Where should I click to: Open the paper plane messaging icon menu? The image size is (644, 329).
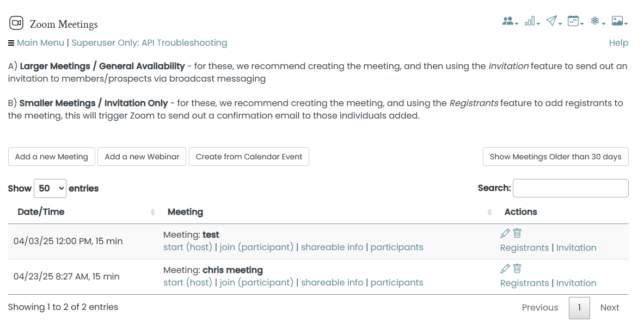553,21
